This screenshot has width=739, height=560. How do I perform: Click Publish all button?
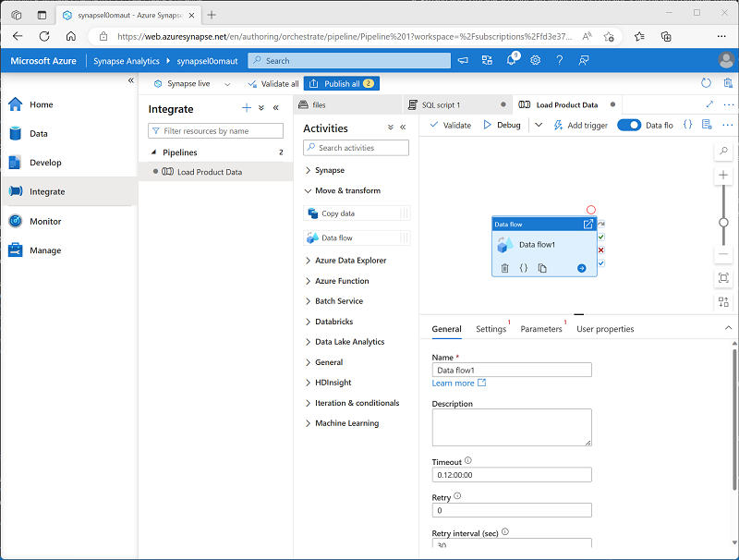[x=342, y=84]
